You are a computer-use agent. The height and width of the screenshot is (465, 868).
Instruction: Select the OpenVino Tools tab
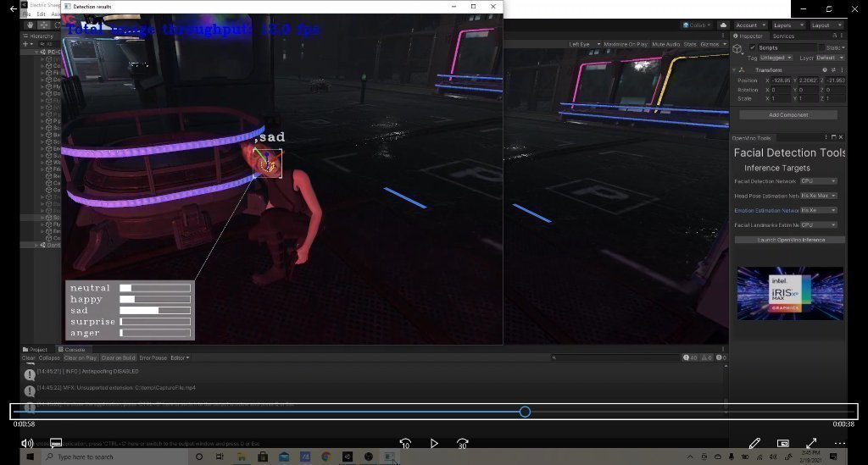751,138
